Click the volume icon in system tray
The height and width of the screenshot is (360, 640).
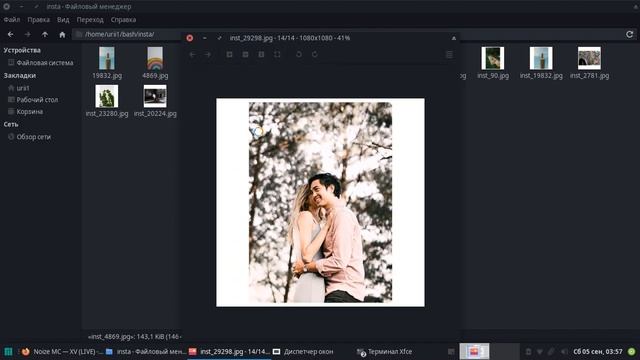click(x=564, y=351)
